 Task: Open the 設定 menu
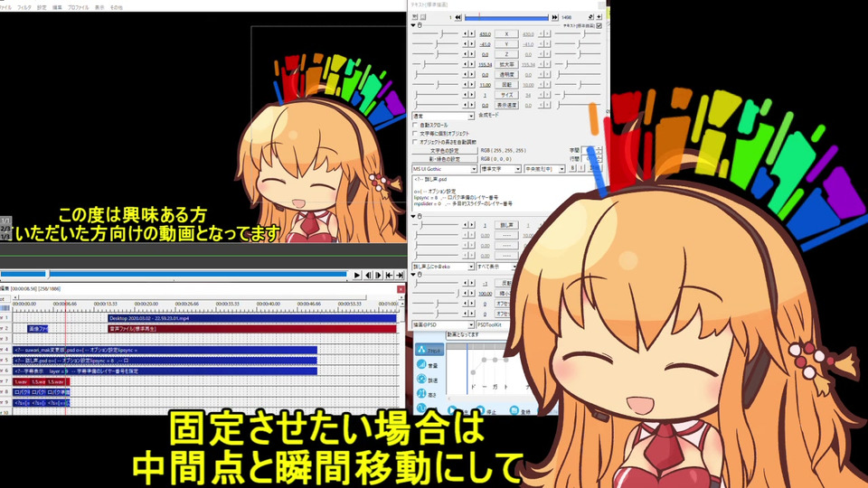pos(42,8)
